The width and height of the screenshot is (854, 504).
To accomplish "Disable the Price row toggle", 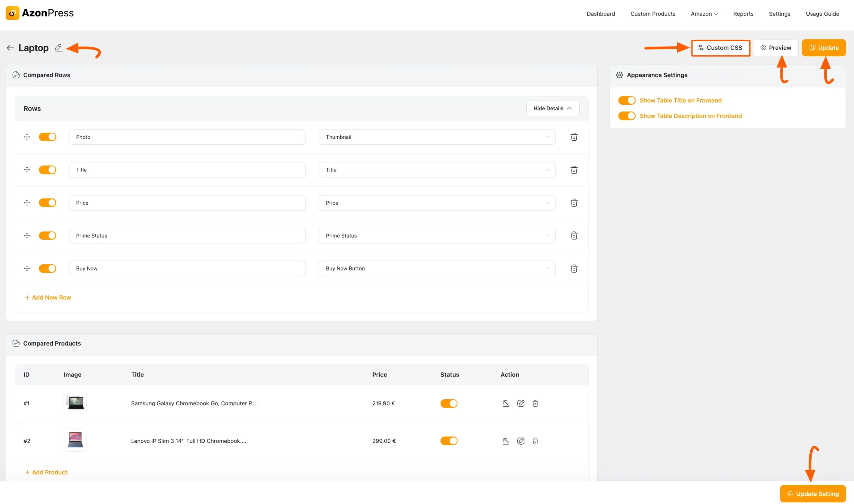I will pyautogui.click(x=48, y=203).
